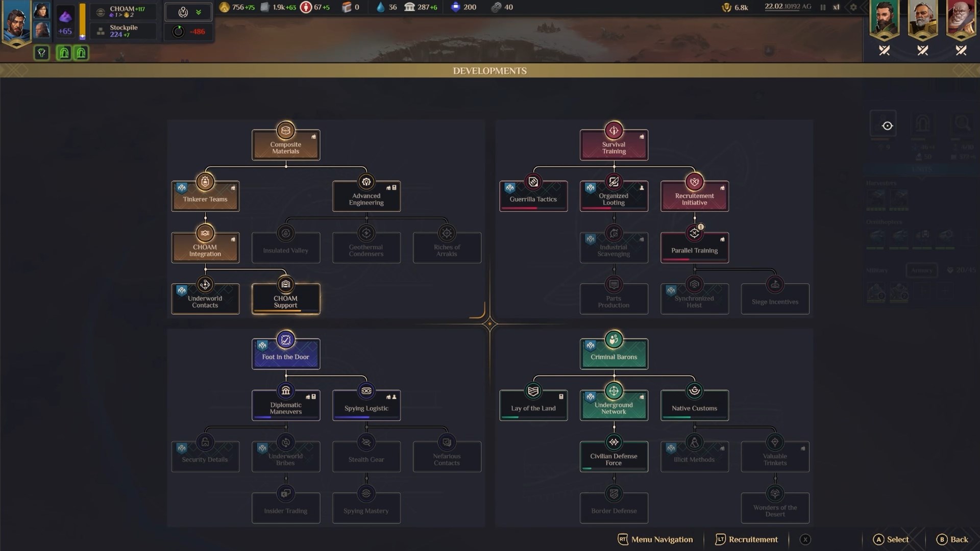Click the Siege Incentives icon
The height and width of the screenshot is (551, 980).
775,285
